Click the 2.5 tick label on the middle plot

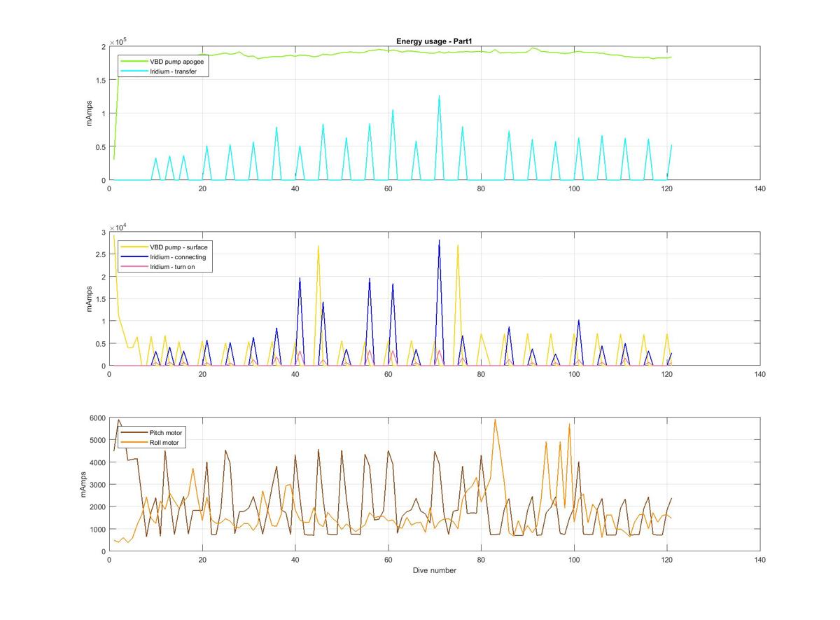pos(100,254)
